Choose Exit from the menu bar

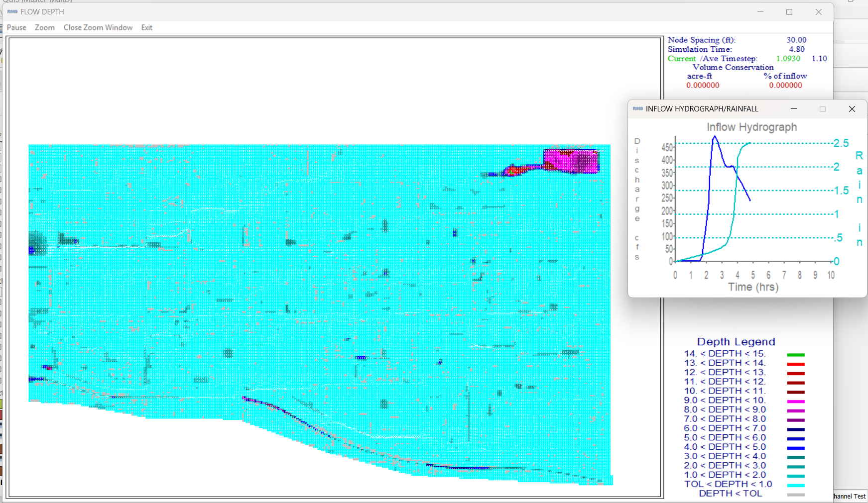pos(146,27)
